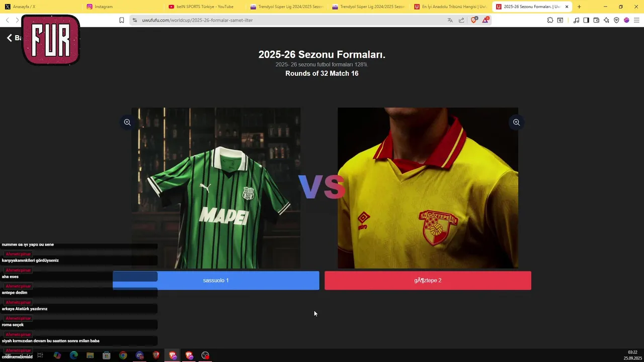Open Copilot from the taskbar
Screen dimensions: 644x362
57,355
